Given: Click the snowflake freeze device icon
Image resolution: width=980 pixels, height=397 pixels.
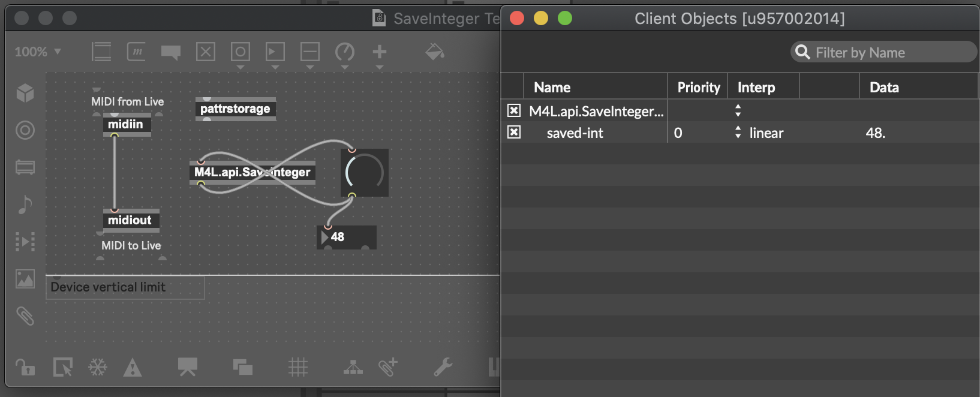Looking at the screenshot, I should point(98,367).
